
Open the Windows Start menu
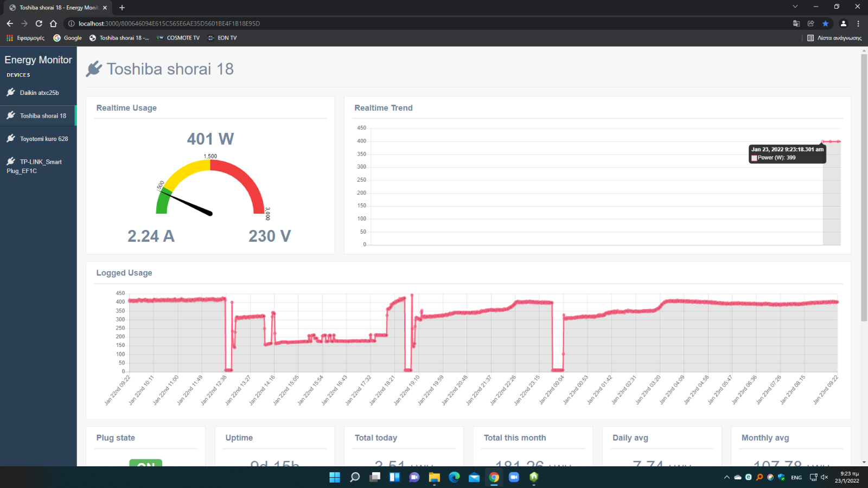pos(335,477)
